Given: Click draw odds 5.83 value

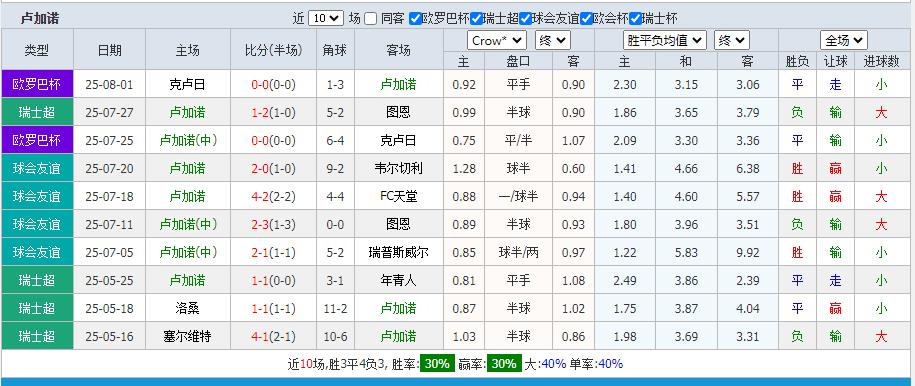Looking at the screenshot, I should pyautogui.click(x=686, y=252).
